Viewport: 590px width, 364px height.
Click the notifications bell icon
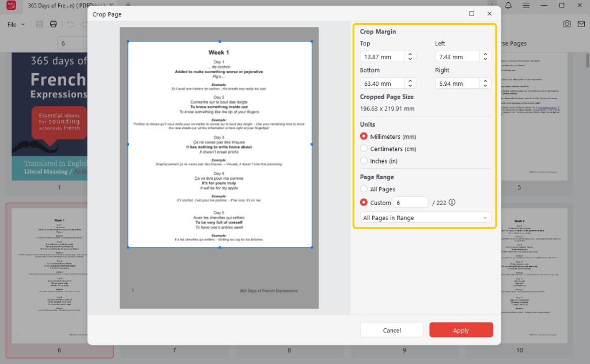point(507,5)
